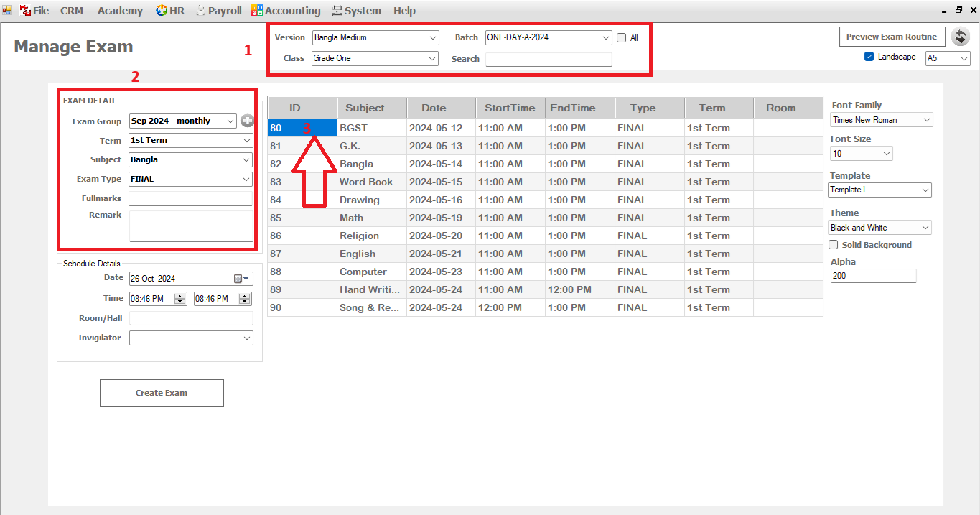Image resolution: width=980 pixels, height=515 pixels.
Task: Click the date cell 2024-05-19
Action: tap(442, 218)
